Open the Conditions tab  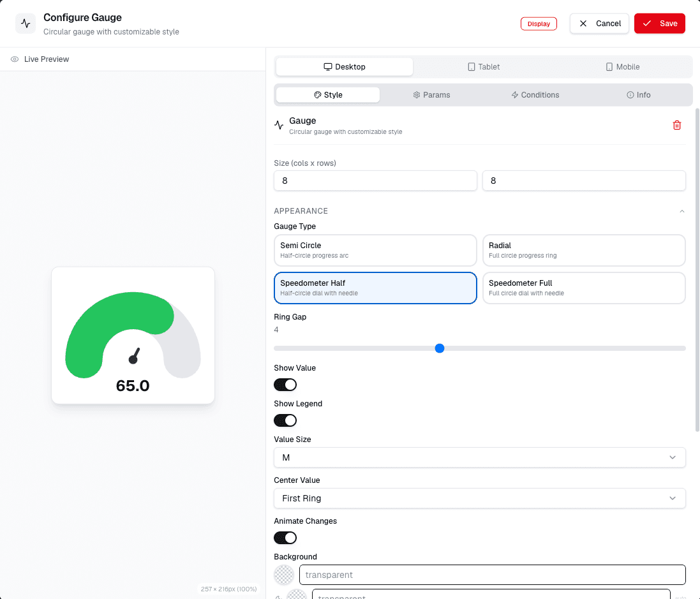535,94
